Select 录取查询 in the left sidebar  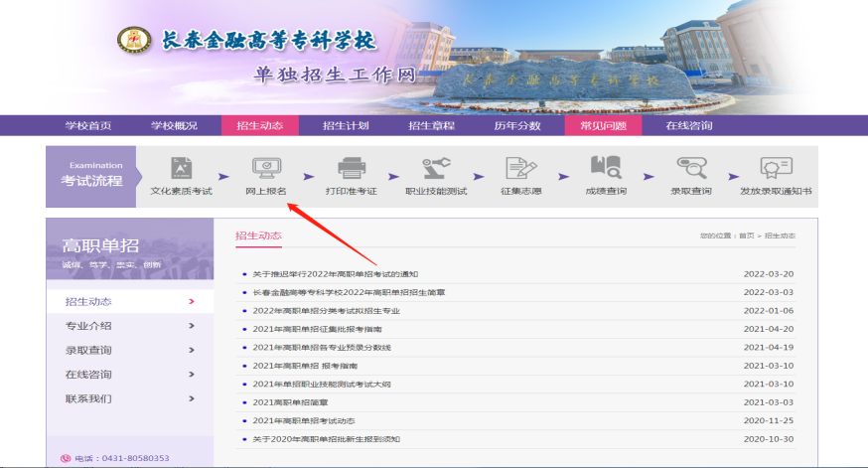[88, 351]
